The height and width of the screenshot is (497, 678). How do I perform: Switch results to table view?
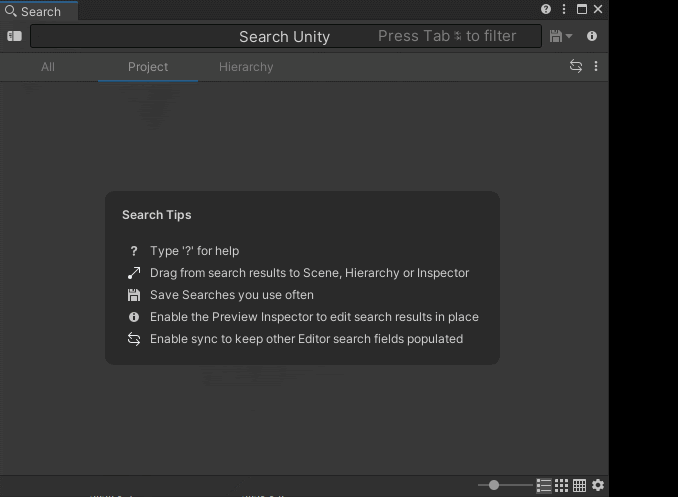pyautogui.click(x=579, y=485)
